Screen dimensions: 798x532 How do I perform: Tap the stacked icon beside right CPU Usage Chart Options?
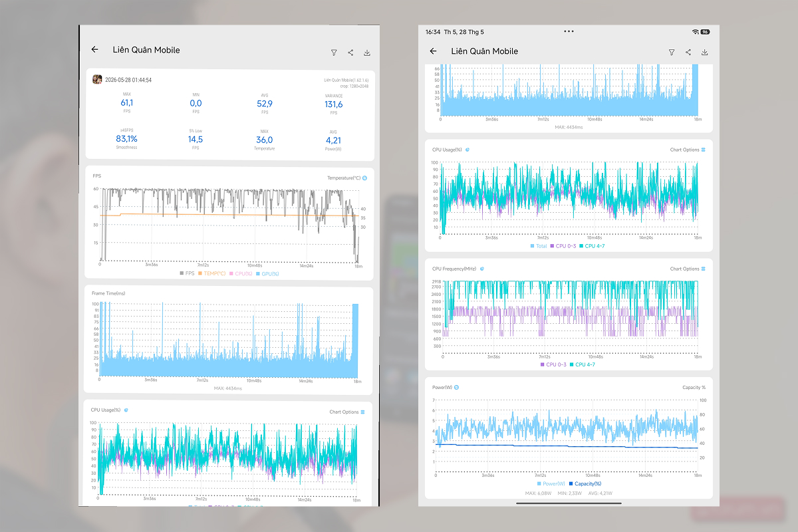[x=704, y=150]
